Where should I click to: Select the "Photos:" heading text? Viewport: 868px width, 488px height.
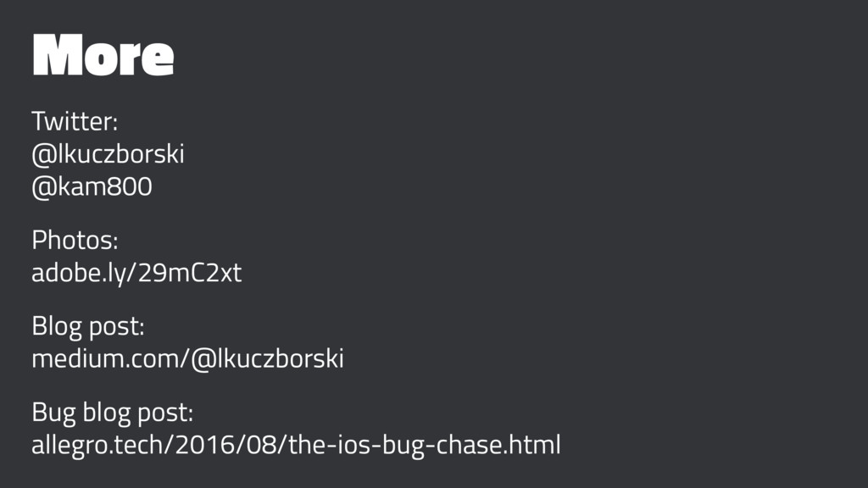(75, 240)
